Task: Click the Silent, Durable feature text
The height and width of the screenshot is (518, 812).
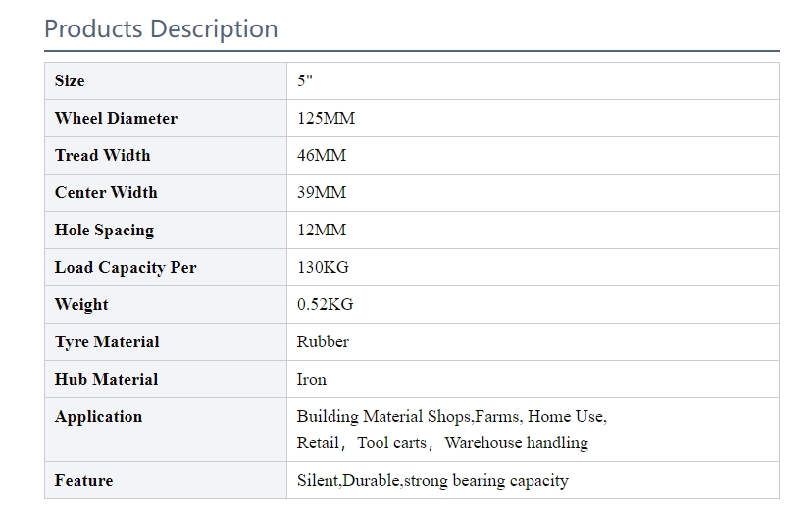Action: (348, 480)
